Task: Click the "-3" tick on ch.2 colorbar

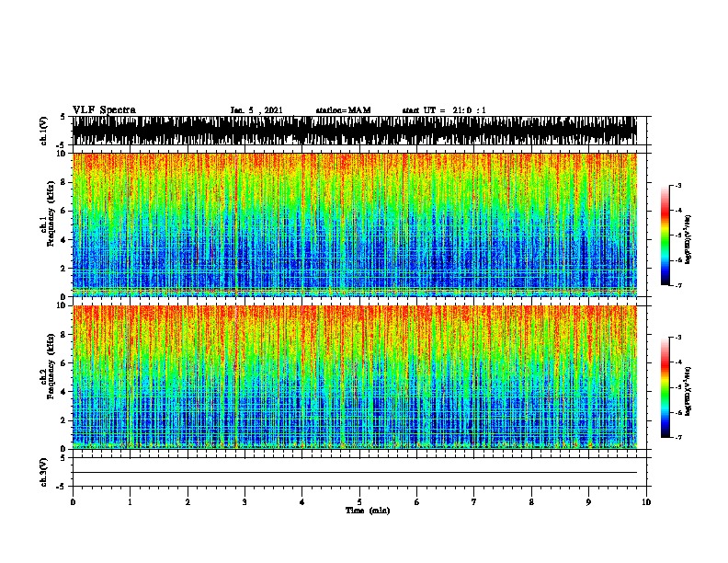Action: pyautogui.click(x=678, y=338)
